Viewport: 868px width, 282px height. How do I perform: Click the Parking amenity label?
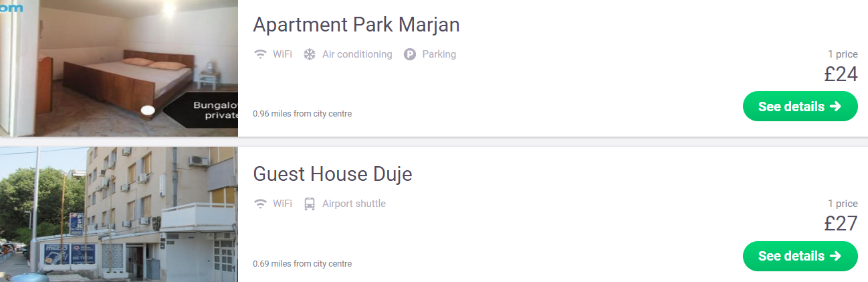439,54
